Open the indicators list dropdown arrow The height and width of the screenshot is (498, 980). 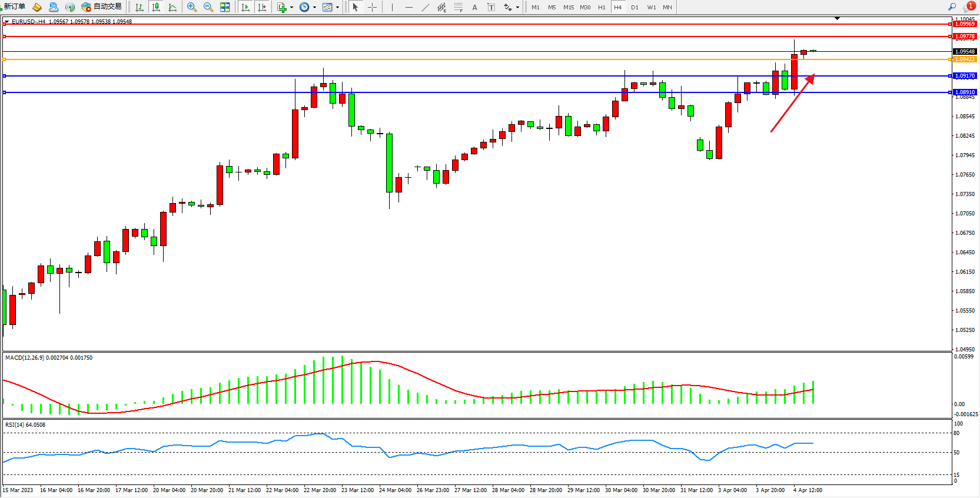pos(291,8)
